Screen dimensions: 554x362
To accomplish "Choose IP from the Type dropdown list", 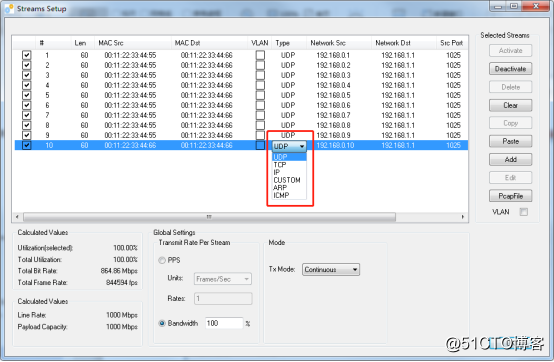I will (289, 172).
